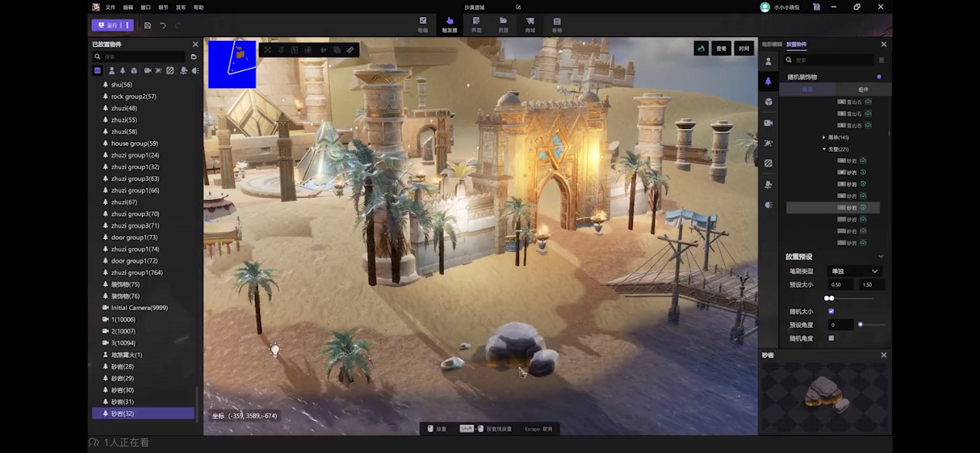Switch to the 地形编辑 tab
980x453 pixels.
[x=771, y=45]
